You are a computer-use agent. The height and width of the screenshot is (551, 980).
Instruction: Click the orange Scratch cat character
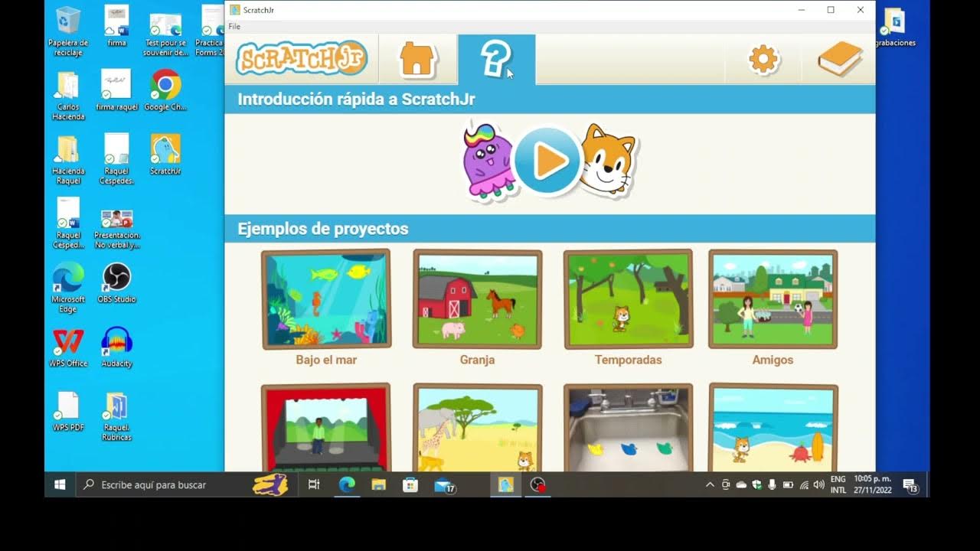click(x=607, y=162)
